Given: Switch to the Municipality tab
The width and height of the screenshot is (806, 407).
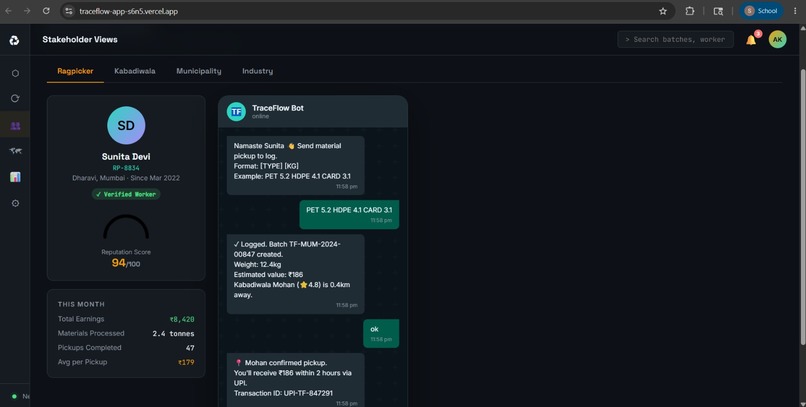Looking at the screenshot, I should (199, 71).
